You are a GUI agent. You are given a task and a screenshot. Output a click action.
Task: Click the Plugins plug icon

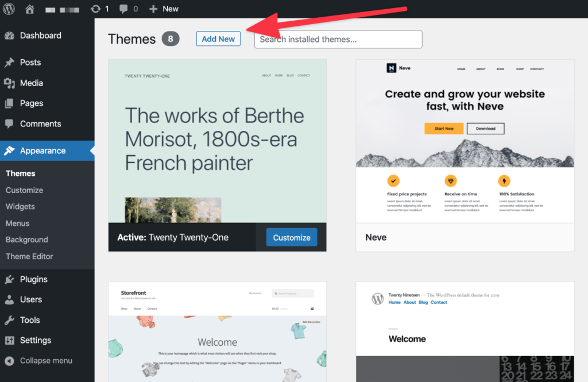pyautogui.click(x=9, y=279)
